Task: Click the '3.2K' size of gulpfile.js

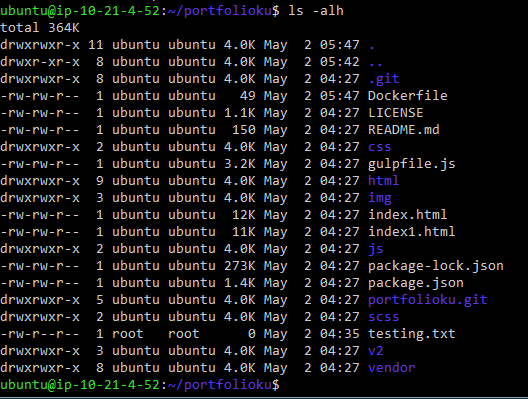Action: click(x=240, y=164)
